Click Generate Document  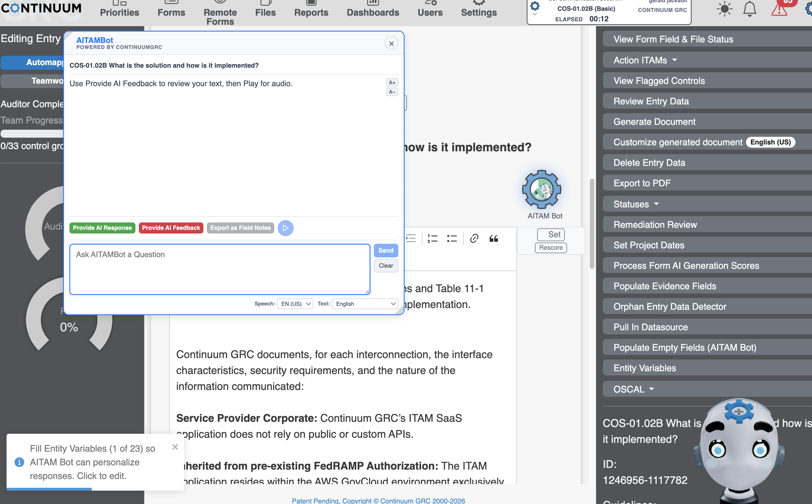point(707,122)
